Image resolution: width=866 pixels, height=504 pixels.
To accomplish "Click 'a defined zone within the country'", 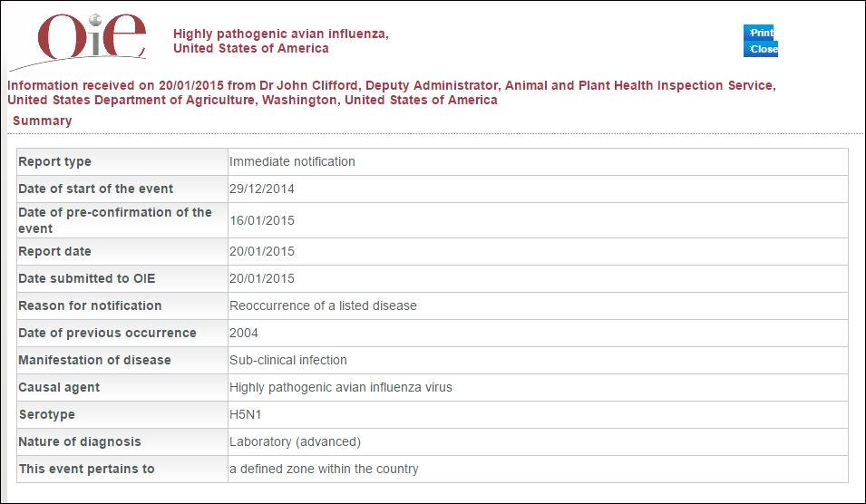I will pyautogui.click(x=325, y=469).
